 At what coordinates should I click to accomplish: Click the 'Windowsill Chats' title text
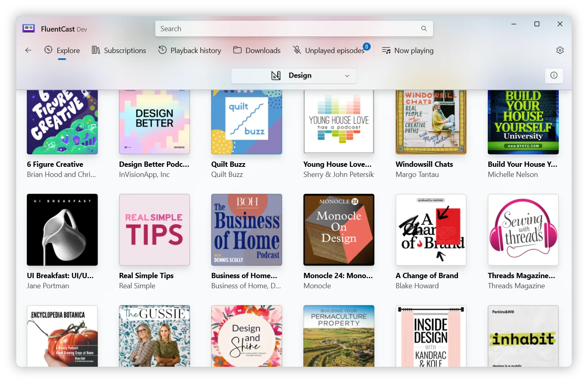424,164
